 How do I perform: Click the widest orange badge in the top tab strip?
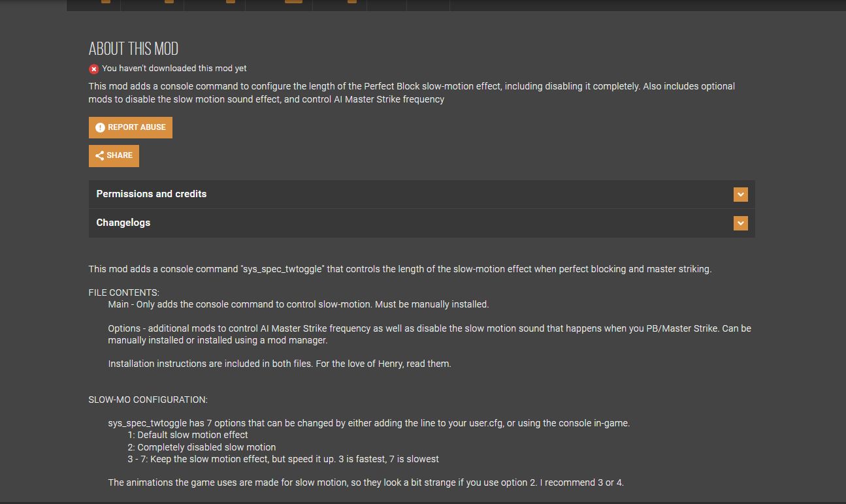(293, 1)
